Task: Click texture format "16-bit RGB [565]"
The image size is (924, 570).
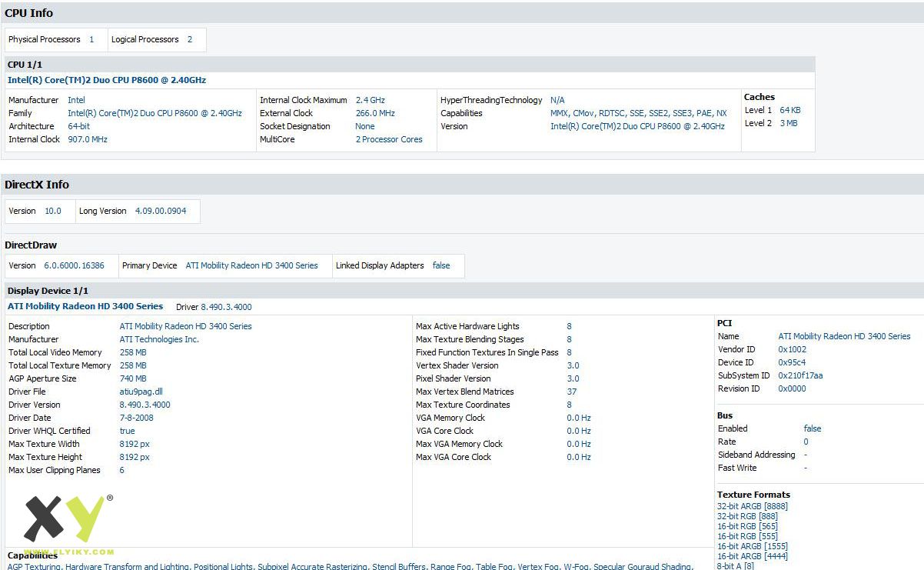Action: click(x=747, y=526)
